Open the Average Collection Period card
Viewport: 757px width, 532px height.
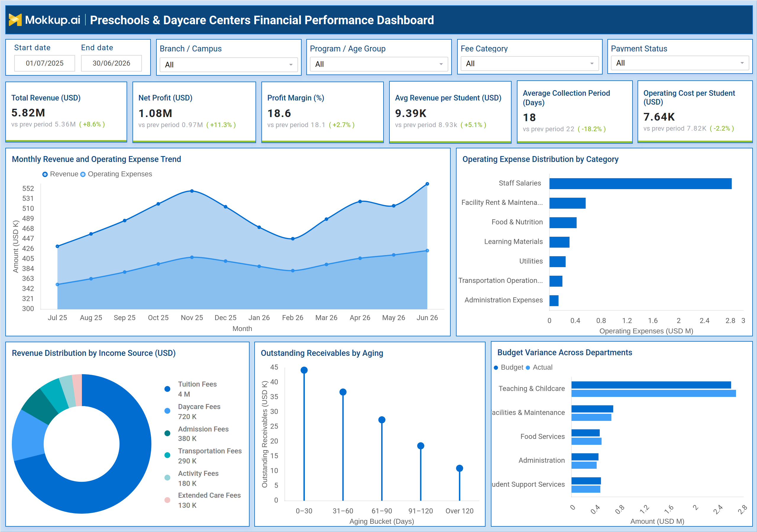tap(575, 112)
